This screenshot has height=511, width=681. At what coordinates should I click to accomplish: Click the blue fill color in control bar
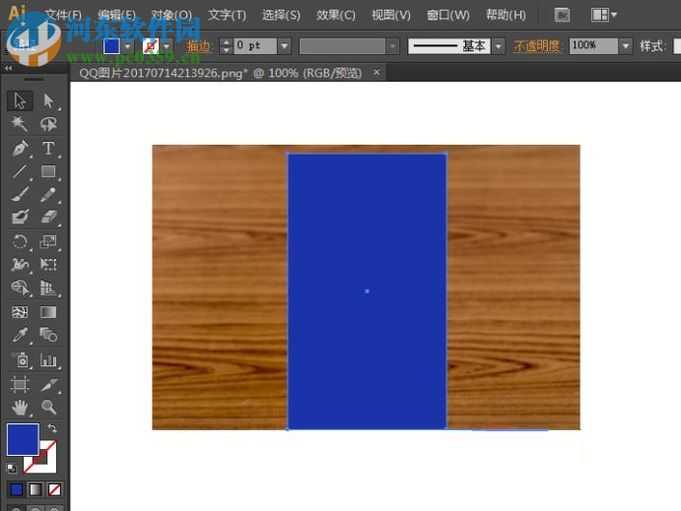(x=112, y=46)
